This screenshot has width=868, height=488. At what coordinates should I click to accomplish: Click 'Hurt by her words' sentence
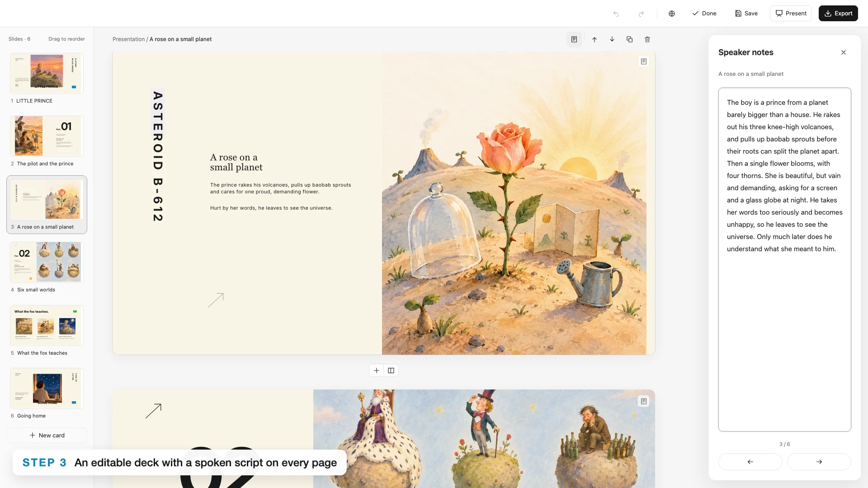(271, 208)
